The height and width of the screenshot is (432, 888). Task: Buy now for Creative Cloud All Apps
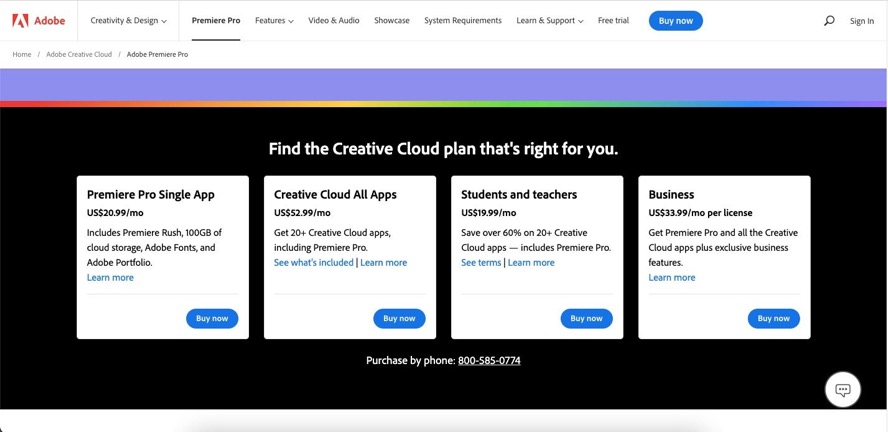(x=399, y=318)
